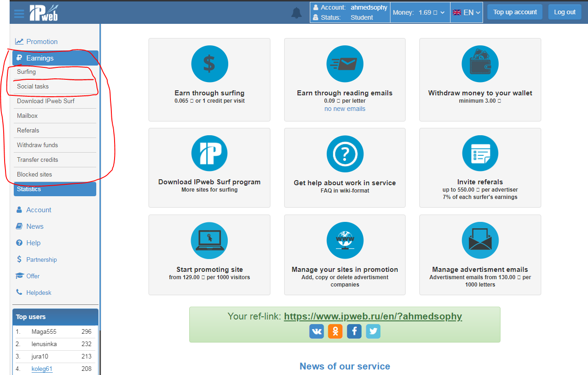Click the Account person icon in sidebar

(19, 210)
